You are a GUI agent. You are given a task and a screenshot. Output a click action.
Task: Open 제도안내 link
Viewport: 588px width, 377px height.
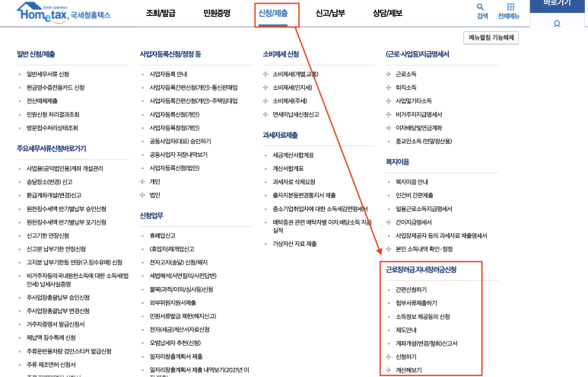(x=406, y=330)
